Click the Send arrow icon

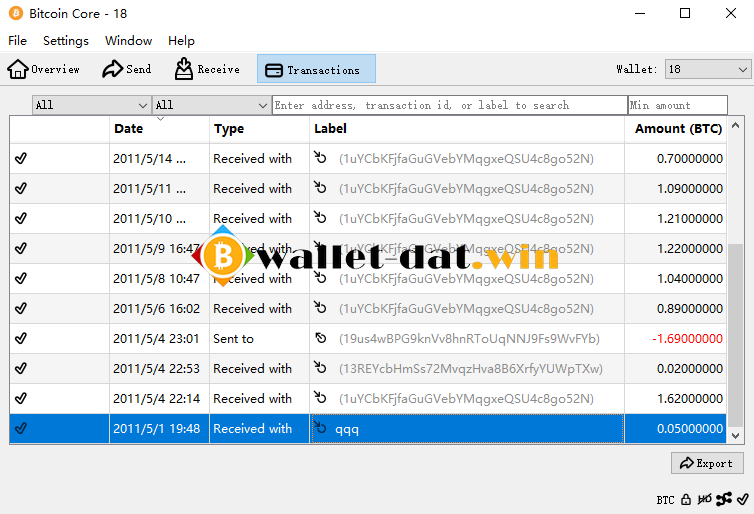113,69
